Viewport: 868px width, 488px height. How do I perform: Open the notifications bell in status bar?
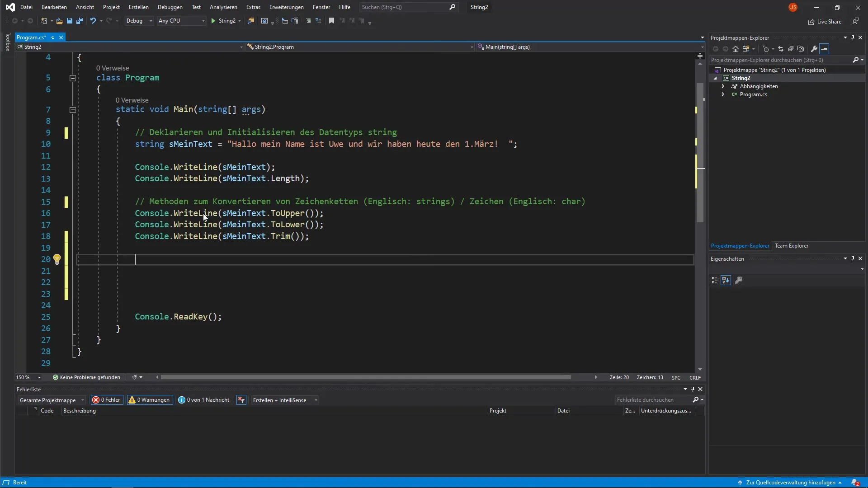click(x=855, y=483)
